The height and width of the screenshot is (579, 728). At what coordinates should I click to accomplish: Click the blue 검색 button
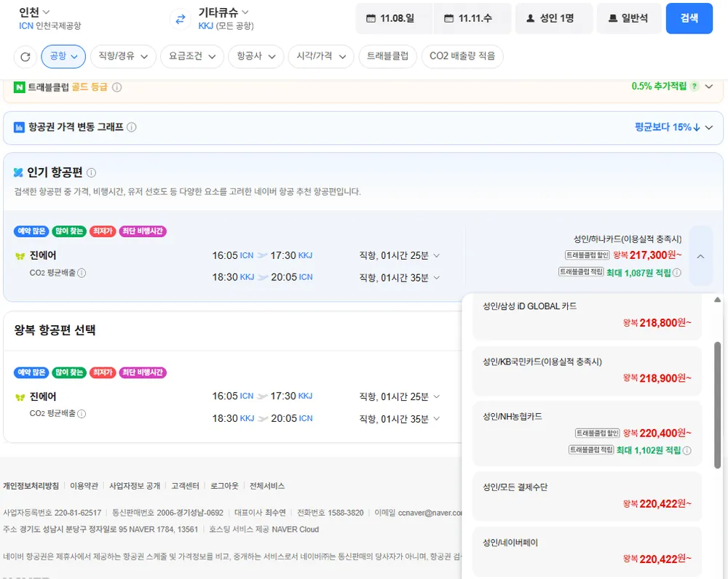(689, 19)
